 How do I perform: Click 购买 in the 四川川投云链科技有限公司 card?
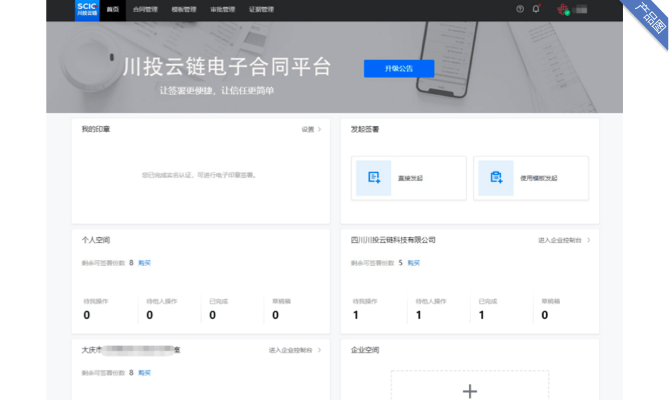click(x=414, y=263)
